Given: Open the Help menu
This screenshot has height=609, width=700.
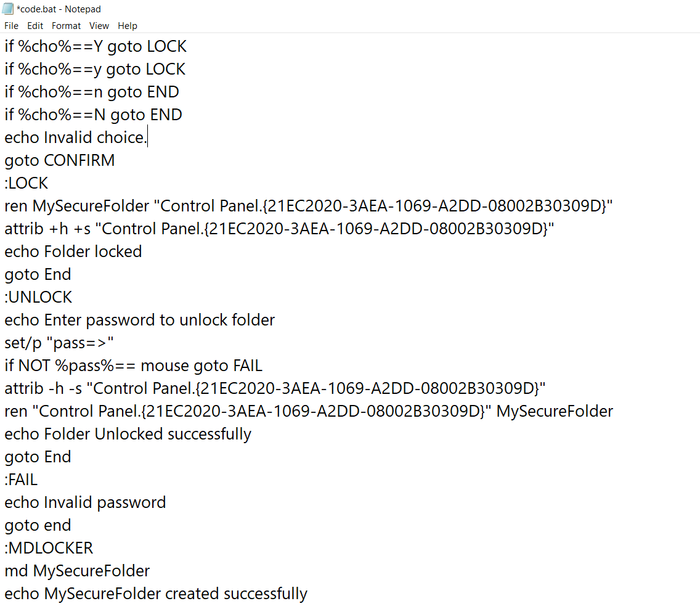Looking at the screenshot, I should [127, 26].
